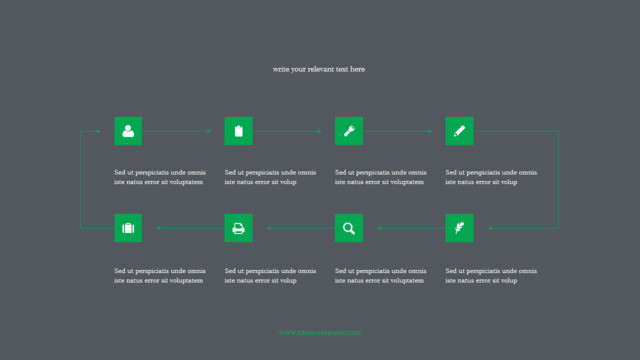Select the text under the clipboard icon

pos(270,177)
